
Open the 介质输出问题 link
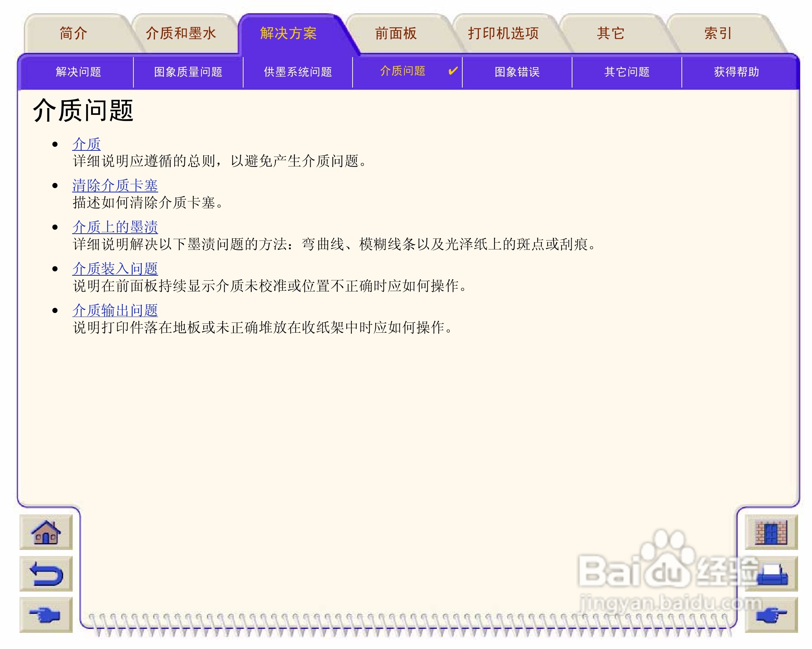click(x=115, y=310)
